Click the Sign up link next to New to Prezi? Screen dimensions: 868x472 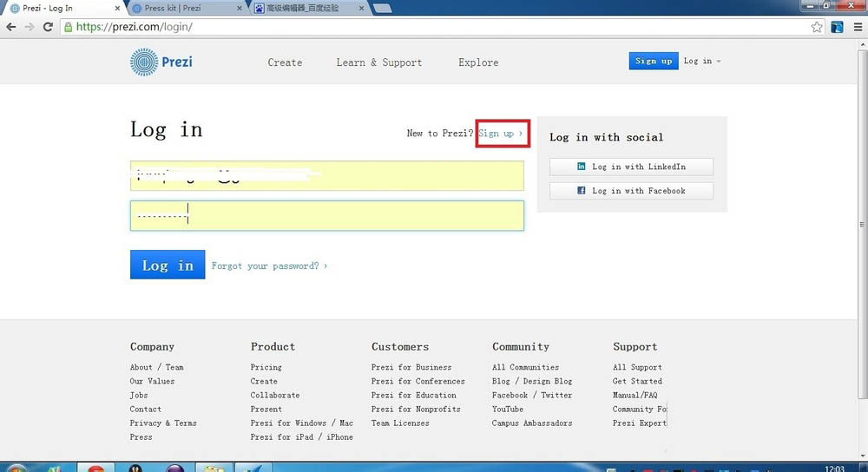[501, 134]
